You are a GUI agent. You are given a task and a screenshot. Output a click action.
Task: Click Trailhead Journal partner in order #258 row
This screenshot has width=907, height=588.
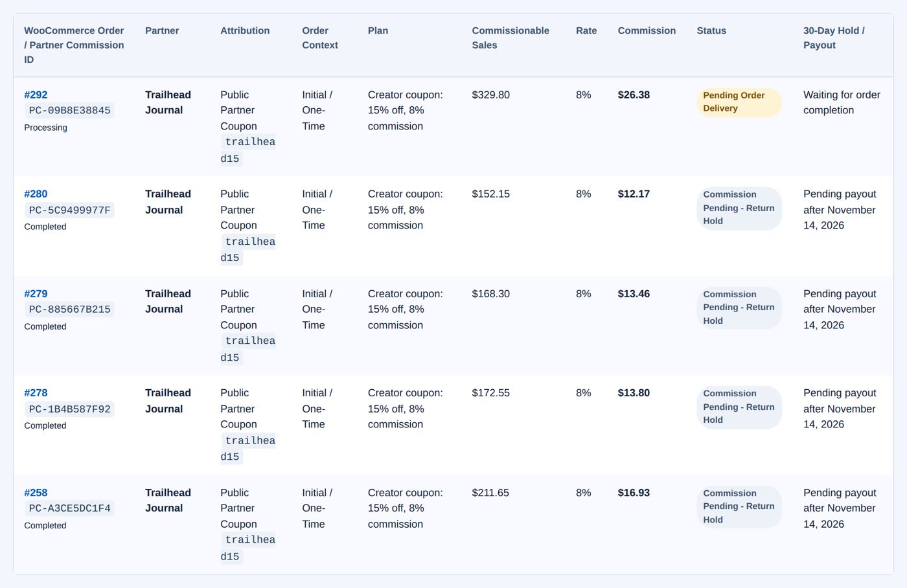click(168, 500)
